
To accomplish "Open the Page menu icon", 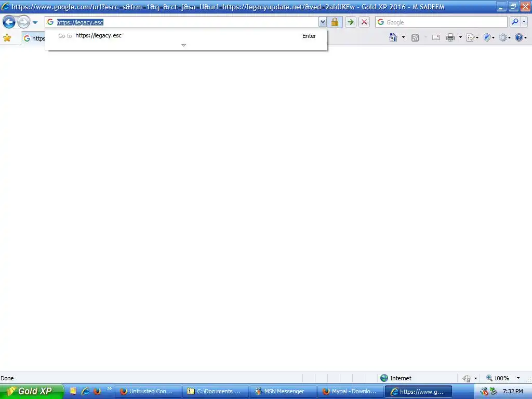I will [x=472, y=37].
